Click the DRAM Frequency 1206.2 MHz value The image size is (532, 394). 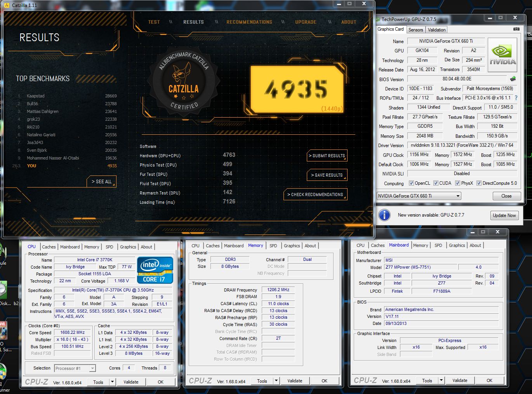point(278,290)
